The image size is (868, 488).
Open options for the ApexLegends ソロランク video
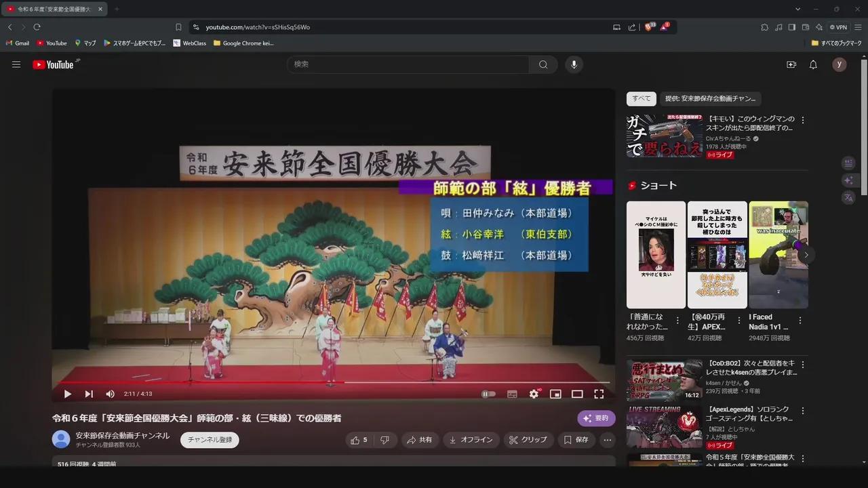803,411
